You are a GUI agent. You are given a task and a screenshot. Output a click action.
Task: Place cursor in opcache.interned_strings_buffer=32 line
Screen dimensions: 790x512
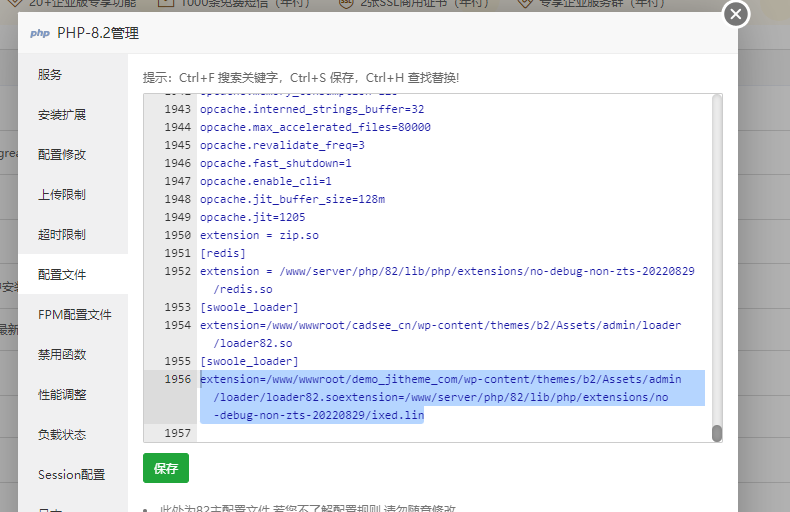[312, 109]
